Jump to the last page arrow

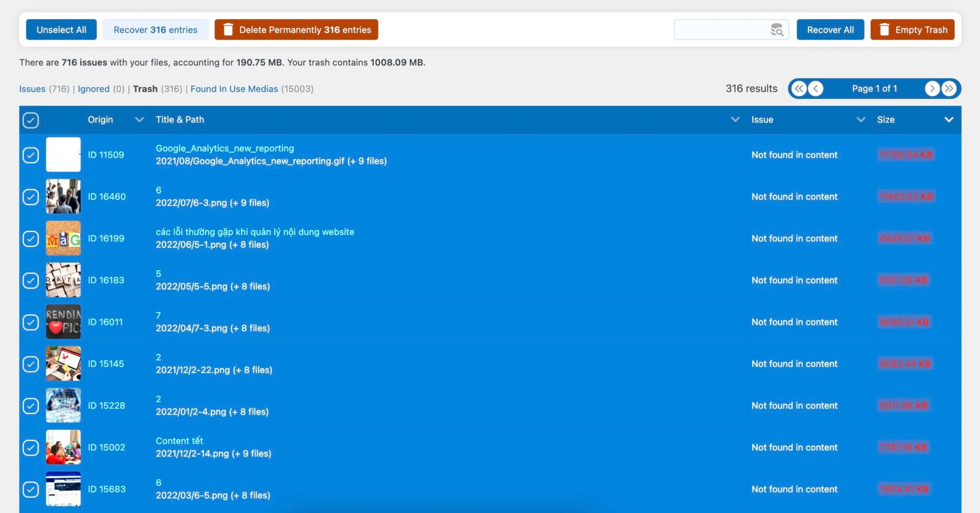point(949,89)
